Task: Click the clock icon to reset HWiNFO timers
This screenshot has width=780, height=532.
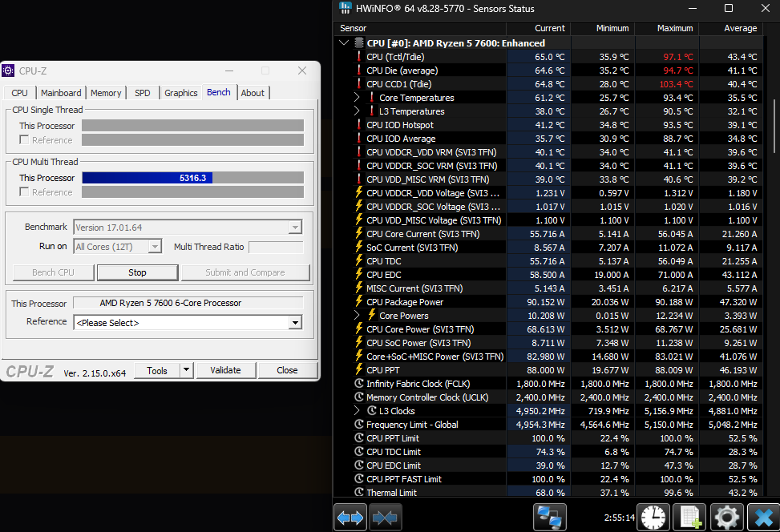Action: point(653,518)
